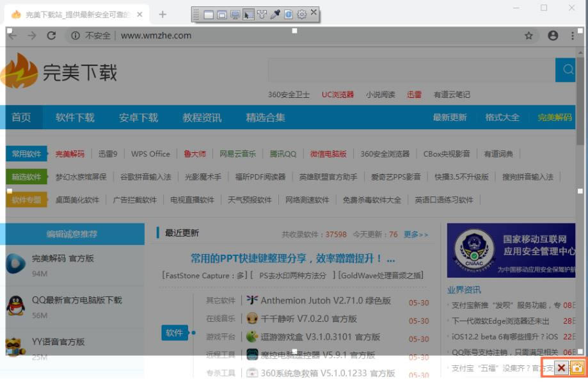The width and height of the screenshot is (588, 382).
Task: Click the red UC浏览器 link
Action: [337, 95]
